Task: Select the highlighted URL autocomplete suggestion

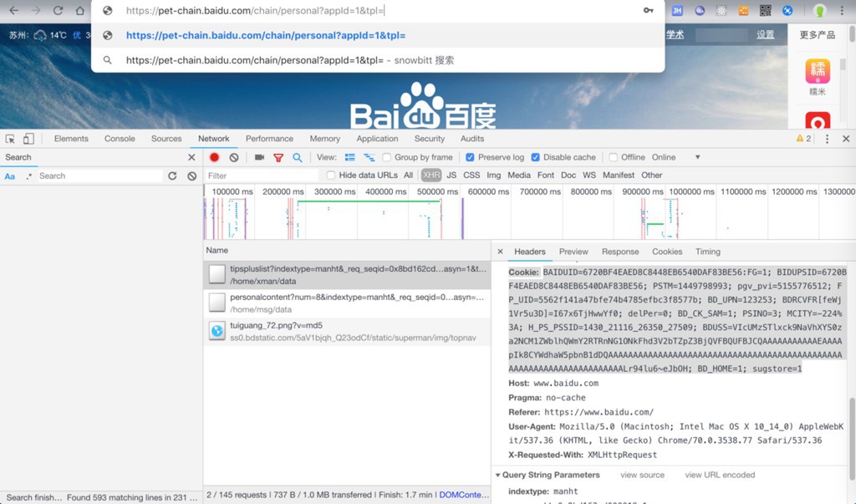Action: (x=378, y=35)
